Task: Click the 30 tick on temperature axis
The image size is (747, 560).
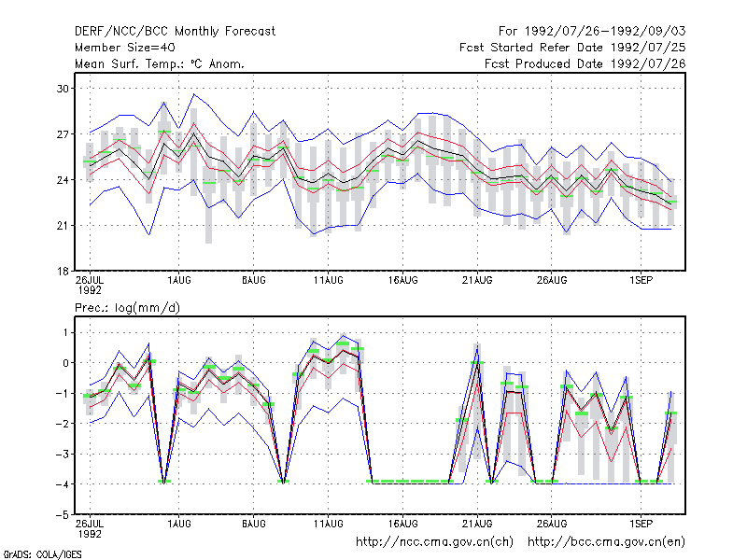Action: click(63, 89)
